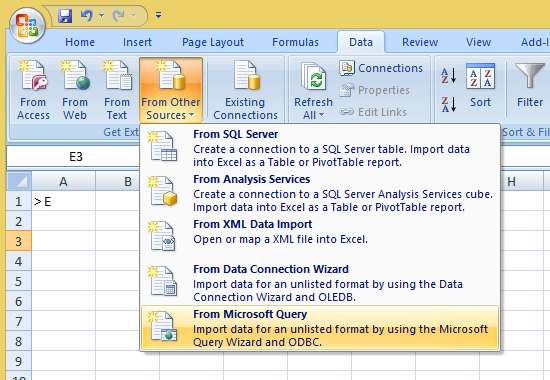Switch to the Home tab

[80, 42]
